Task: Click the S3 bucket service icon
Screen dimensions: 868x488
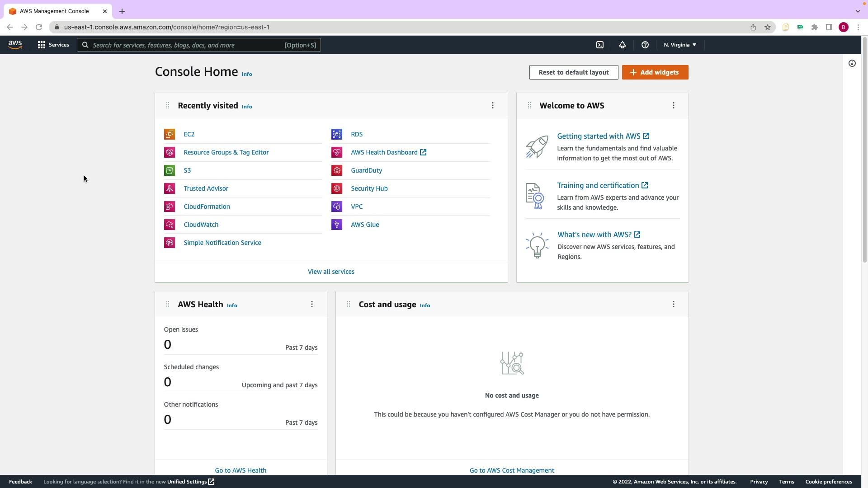Action: click(170, 170)
